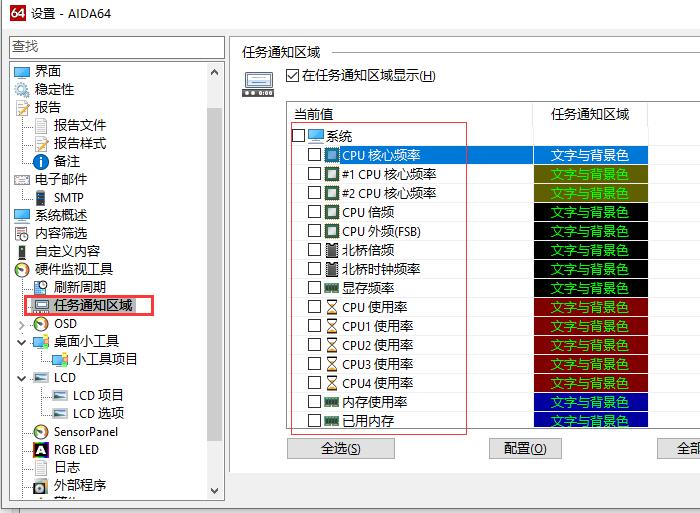Click the 配置(O) button
The image size is (700, 513).
coord(525,448)
